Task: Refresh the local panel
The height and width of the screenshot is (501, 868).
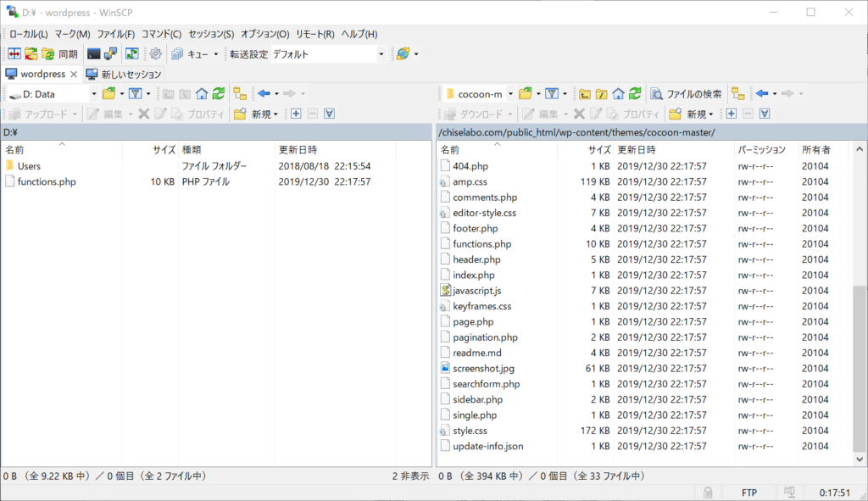Action: pos(219,93)
